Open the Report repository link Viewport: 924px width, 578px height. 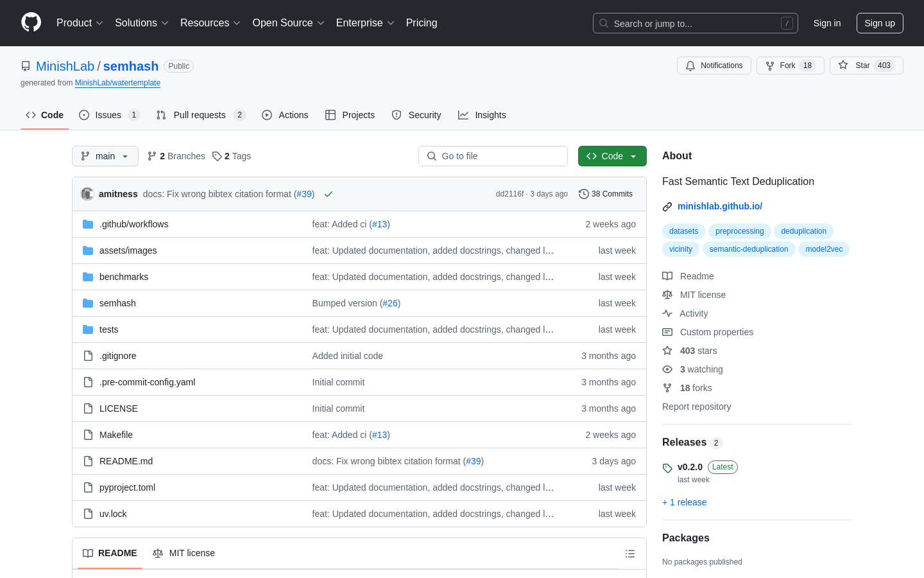pyautogui.click(x=696, y=407)
